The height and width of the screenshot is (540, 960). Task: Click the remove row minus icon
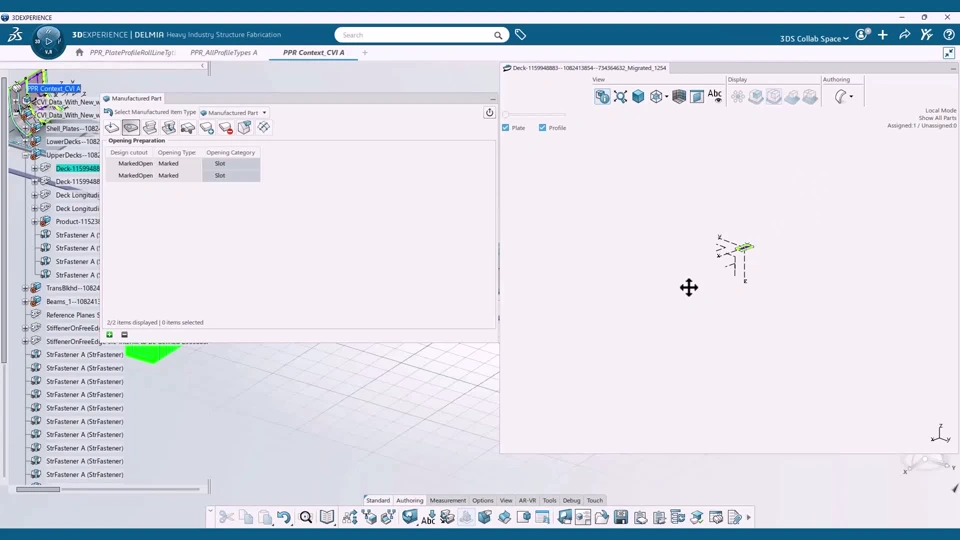pyautogui.click(x=124, y=335)
